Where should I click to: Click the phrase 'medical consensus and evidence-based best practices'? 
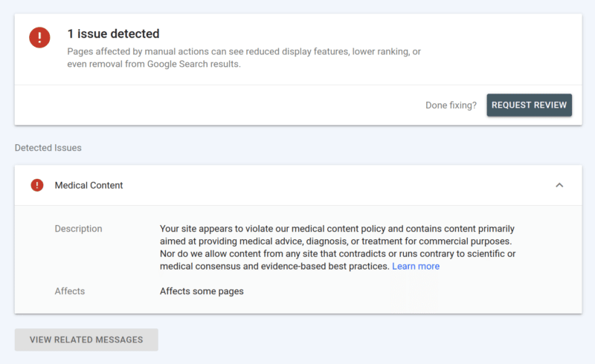[274, 266]
